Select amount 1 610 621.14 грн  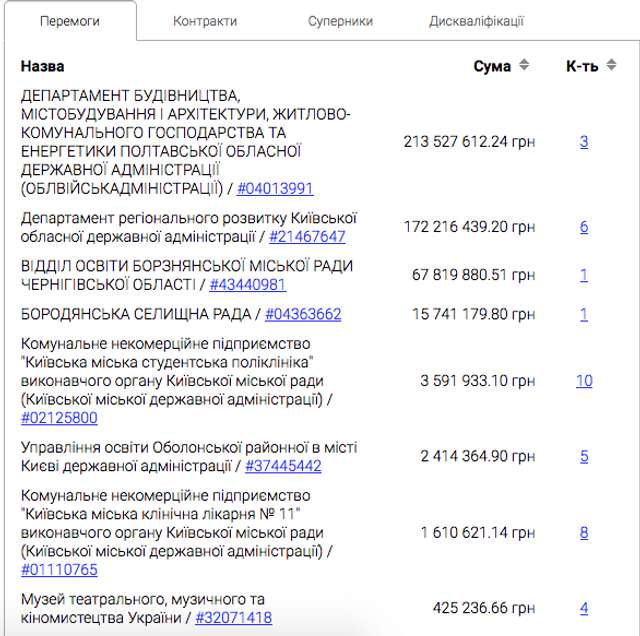pyautogui.click(x=478, y=533)
